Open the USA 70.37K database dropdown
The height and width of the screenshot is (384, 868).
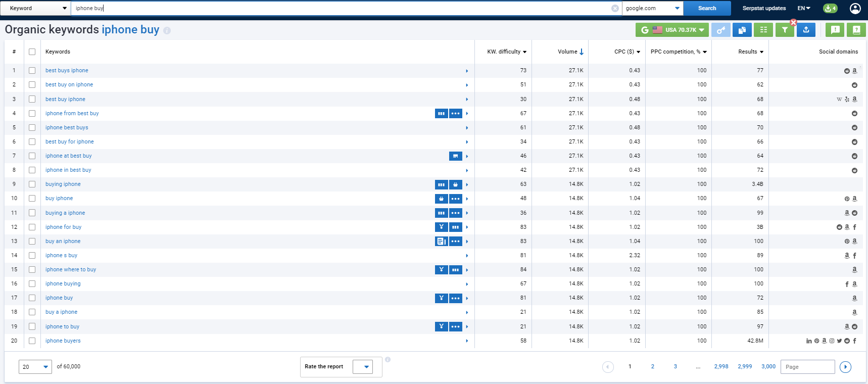[672, 30]
